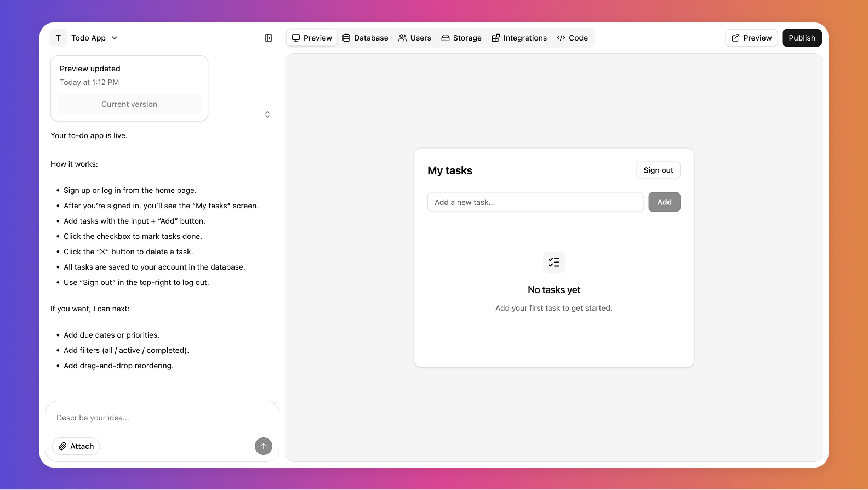This screenshot has height=490, width=868.
Task: Click the Attach file button
Action: point(76,446)
